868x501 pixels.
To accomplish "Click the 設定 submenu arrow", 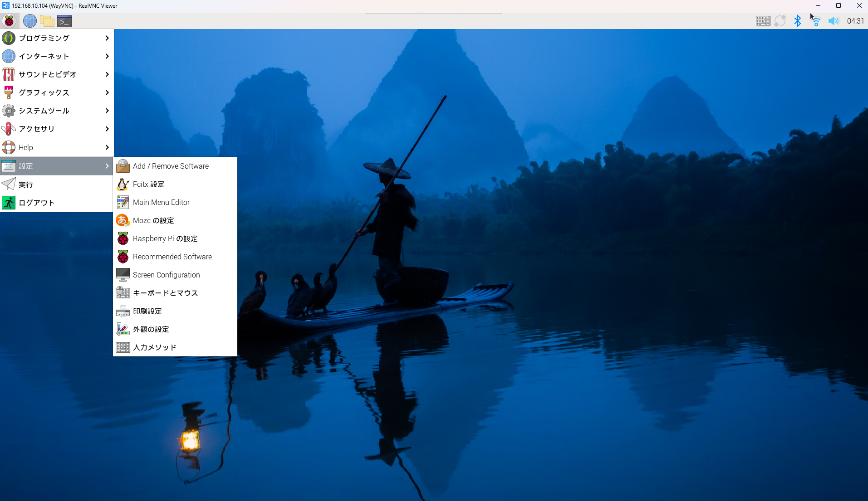I will click(x=107, y=166).
